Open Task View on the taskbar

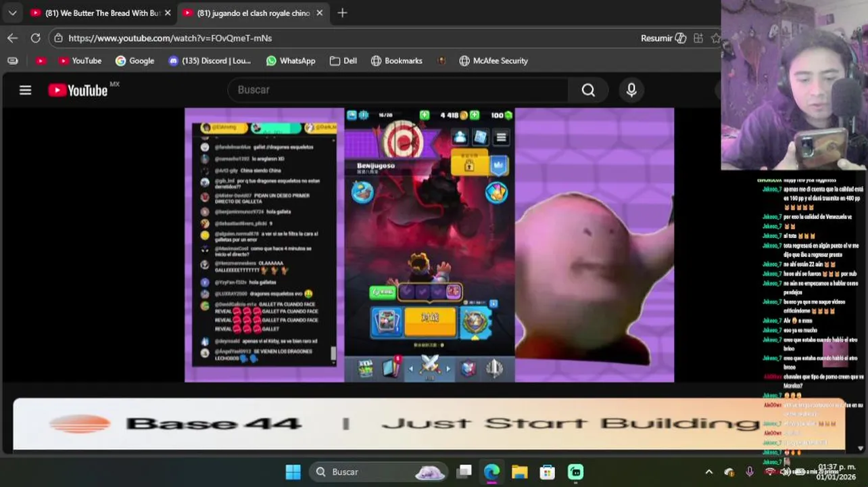click(x=464, y=471)
